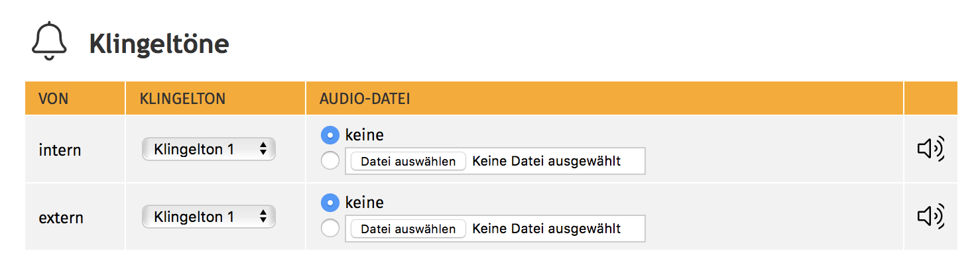Viewport: 980px width, 265px height.
Task: Click the VON column header
Action: click(54, 99)
